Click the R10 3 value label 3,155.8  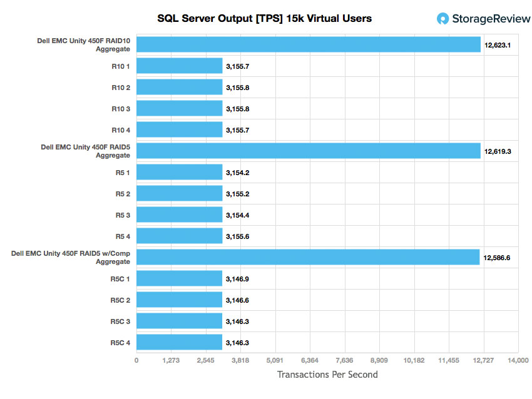237,109
